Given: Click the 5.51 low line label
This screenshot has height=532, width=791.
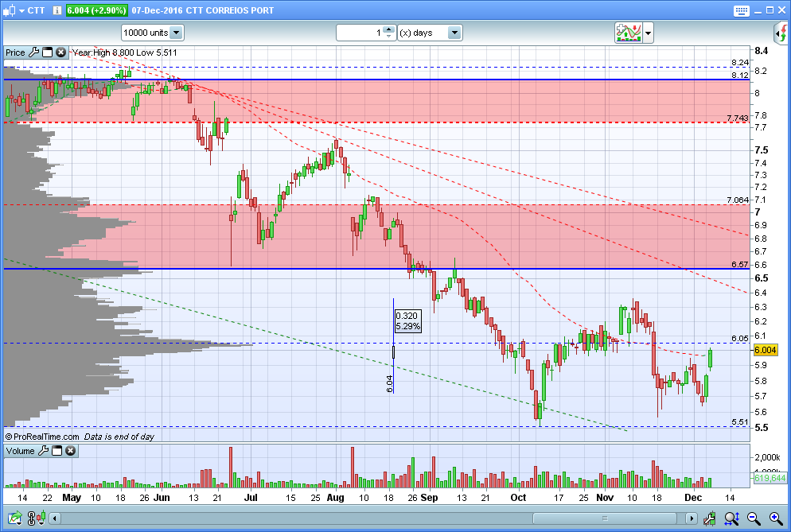Looking at the screenshot, I should [740, 422].
